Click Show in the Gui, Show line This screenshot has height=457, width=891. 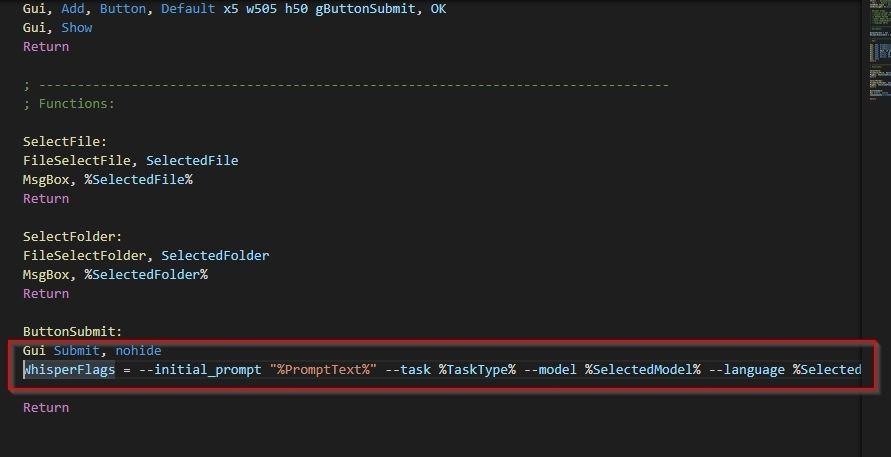point(77,27)
